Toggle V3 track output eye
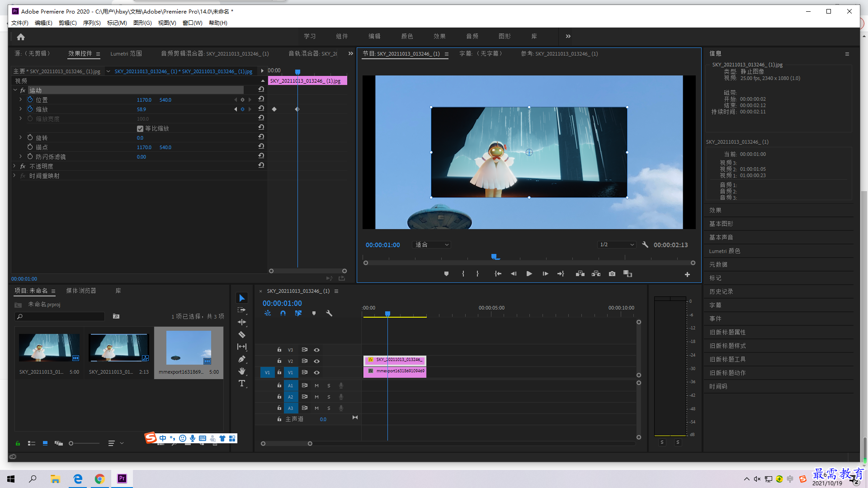Viewport: 868px width, 488px height. 317,350
